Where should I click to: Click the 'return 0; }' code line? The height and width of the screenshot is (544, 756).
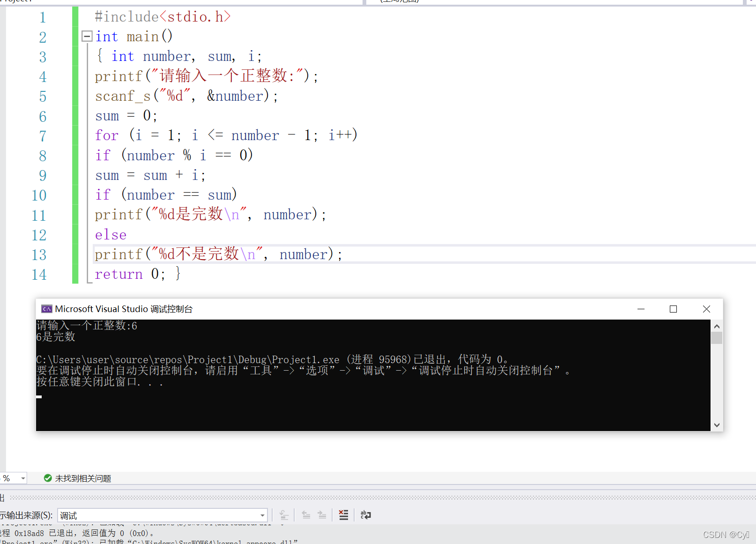(138, 274)
